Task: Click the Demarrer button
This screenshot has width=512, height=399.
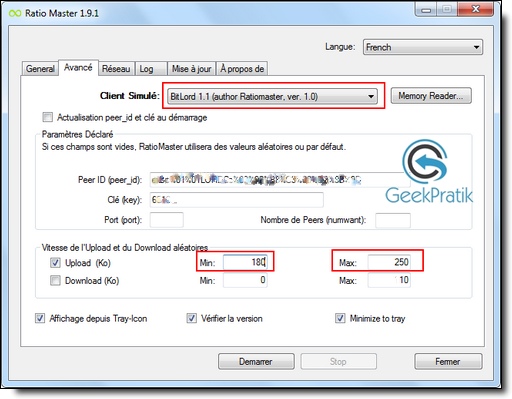Action: pos(256,362)
